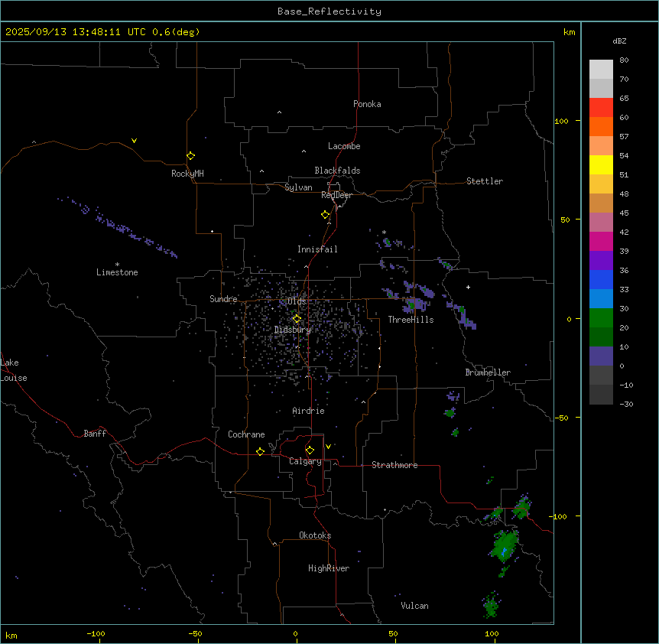Click the RockyMH town label
Screen dimensions: 659x644
[187, 174]
